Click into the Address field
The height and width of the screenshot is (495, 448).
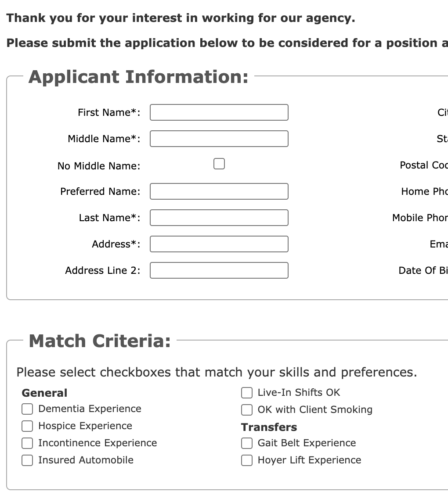click(219, 244)
